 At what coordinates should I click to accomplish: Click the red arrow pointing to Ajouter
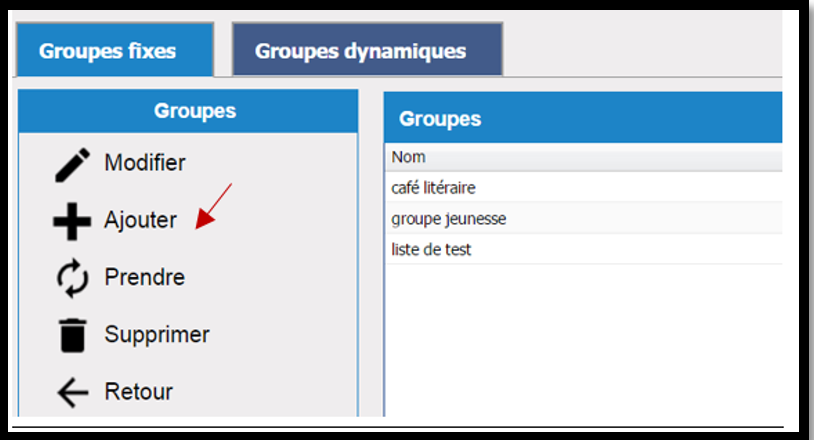click(x=213, y=207)
